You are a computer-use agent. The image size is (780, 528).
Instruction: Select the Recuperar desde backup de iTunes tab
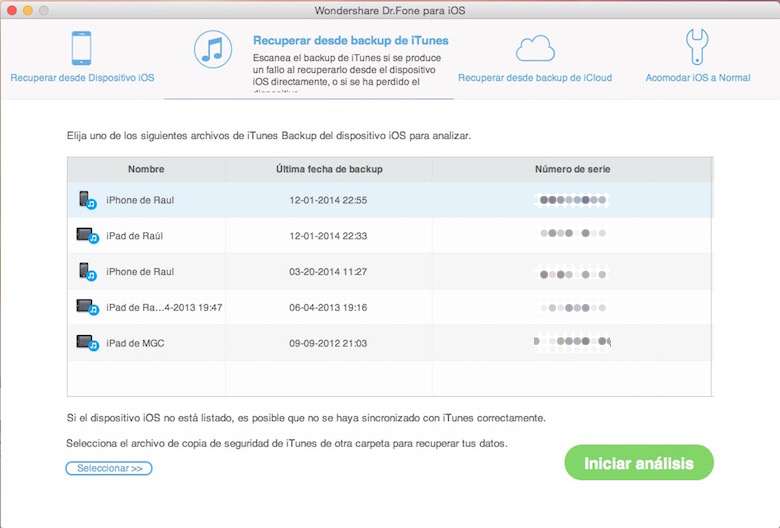[x=351, y=40]
